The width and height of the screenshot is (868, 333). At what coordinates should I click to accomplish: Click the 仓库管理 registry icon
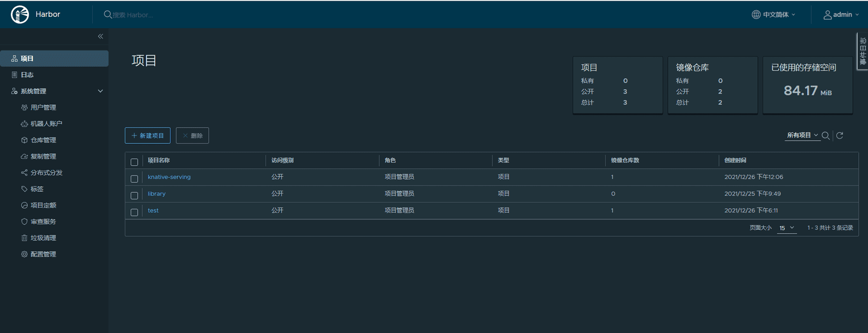[x=24, y=140]
